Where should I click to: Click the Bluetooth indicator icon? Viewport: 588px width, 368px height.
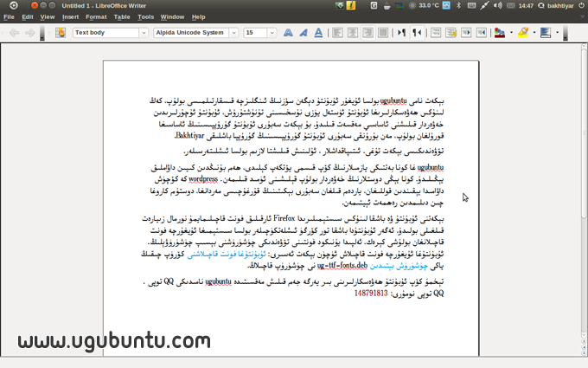458,6
